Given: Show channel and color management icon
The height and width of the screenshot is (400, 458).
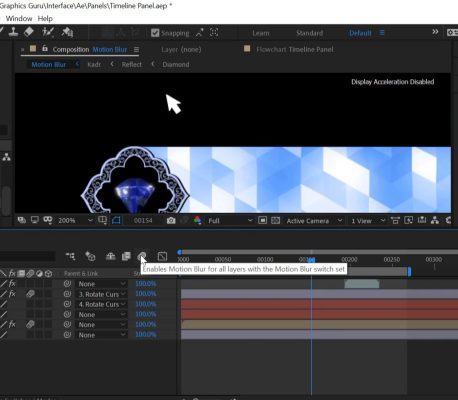Looking at the screenshot, I should pos(197,220).
